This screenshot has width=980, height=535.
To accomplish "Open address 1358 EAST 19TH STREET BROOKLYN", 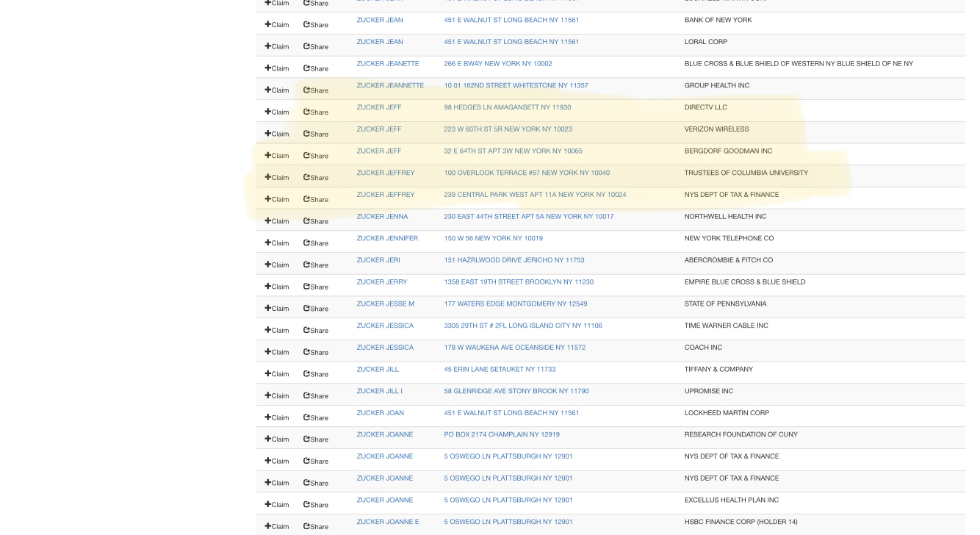I will [519, 282].
